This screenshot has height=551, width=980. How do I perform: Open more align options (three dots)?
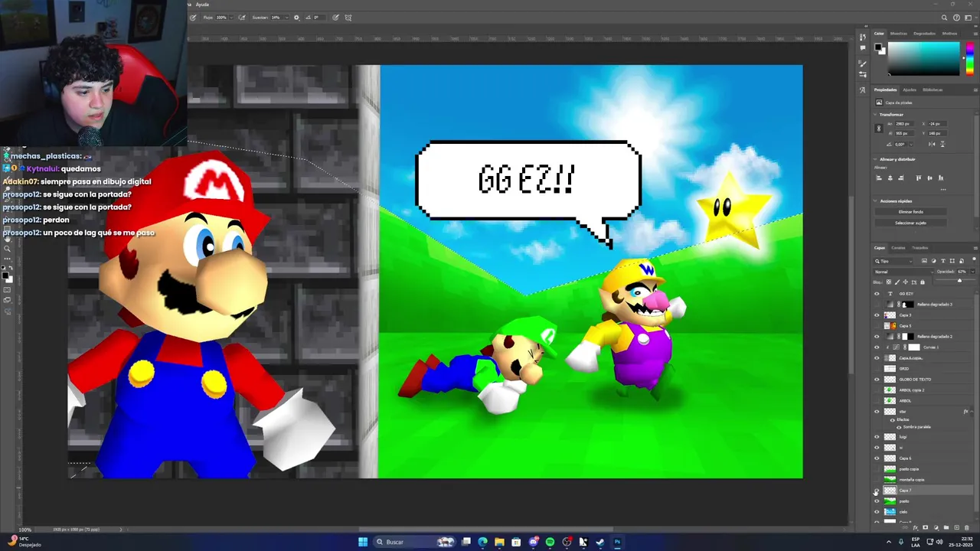point(943,190)
